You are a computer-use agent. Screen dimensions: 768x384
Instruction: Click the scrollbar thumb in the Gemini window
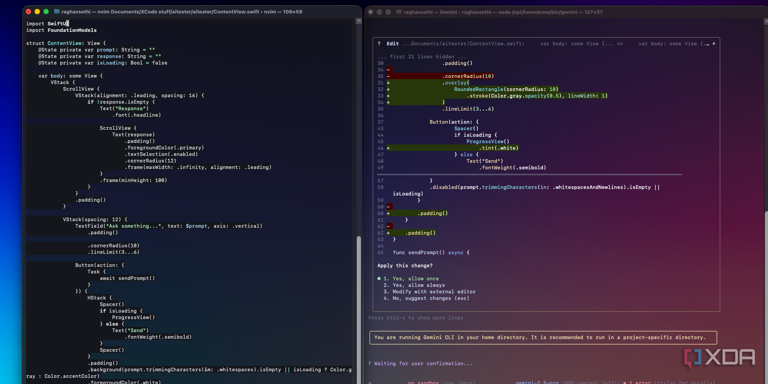[x=766, y=296]
